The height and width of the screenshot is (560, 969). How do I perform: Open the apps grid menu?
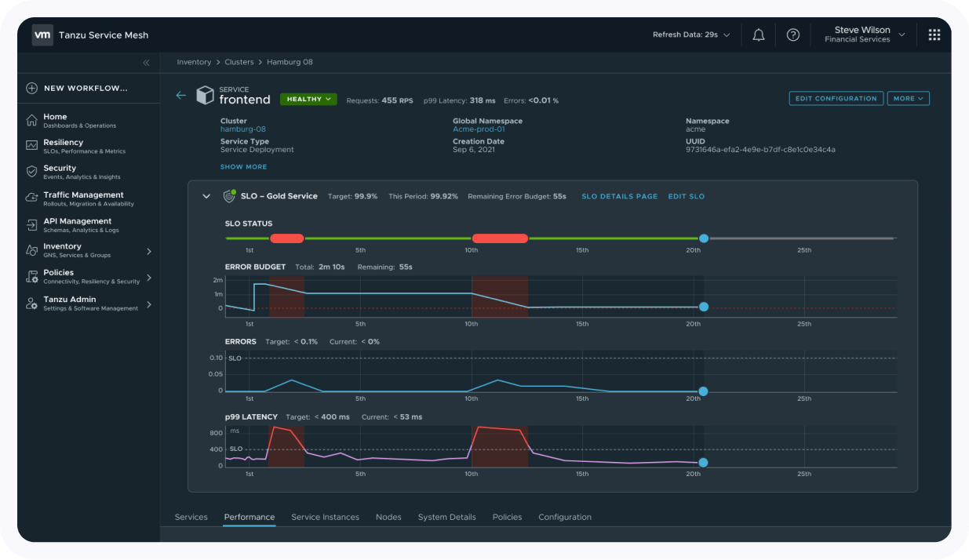coord(934,35)
